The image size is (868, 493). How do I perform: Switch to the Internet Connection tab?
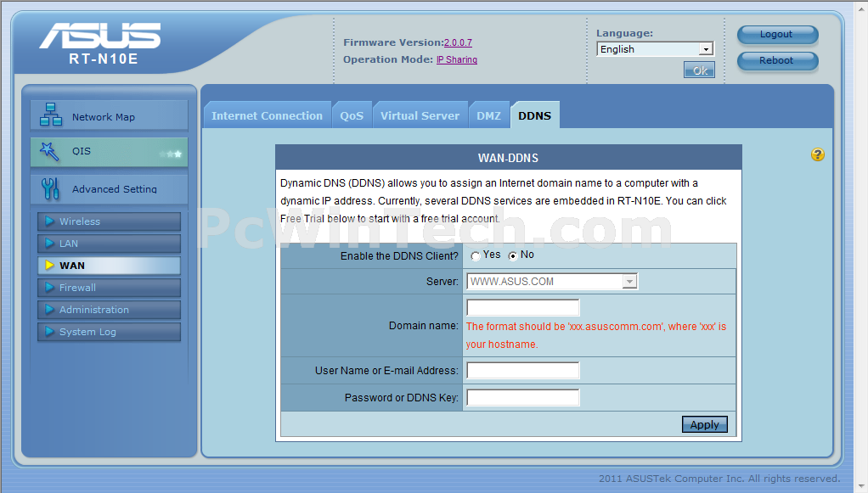pyautogui.click(x=267, y=115)
